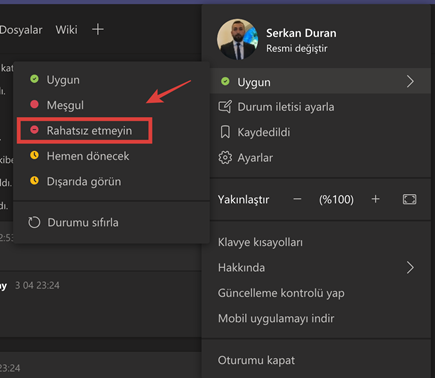This screenshot has height=378, width=435.
Task: Switch to the Wiki tab
Action: pos(66,30)
